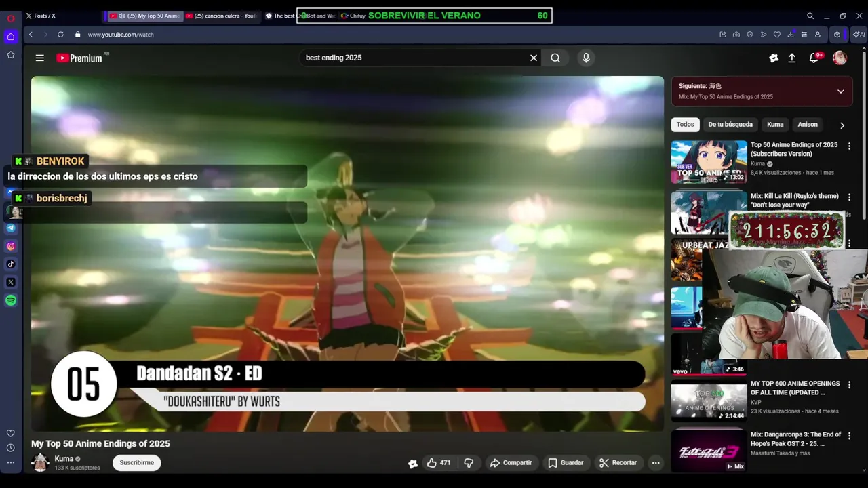868x488 pixels.
Task: Click the Dandadan S2 video player
Action: (347, 253)
